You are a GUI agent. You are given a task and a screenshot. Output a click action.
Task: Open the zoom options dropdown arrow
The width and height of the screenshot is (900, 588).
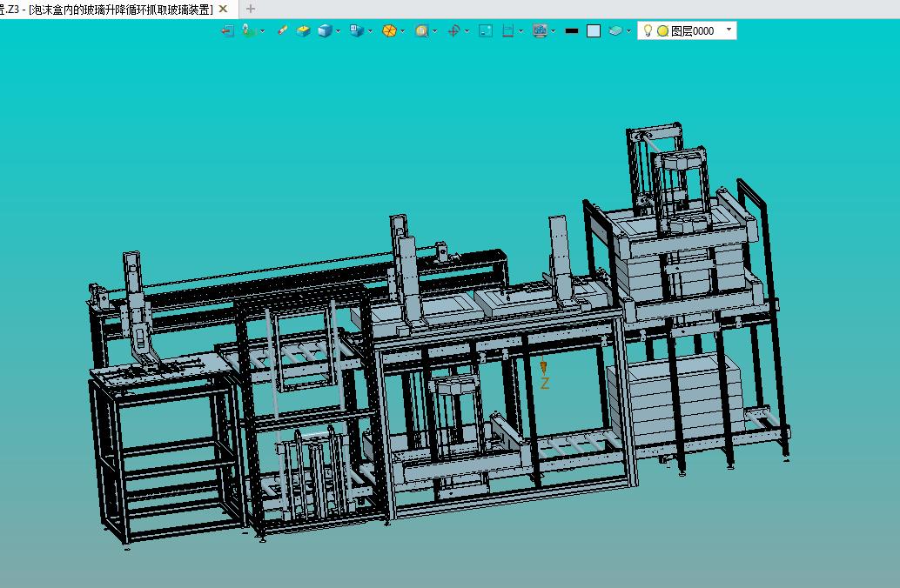(x=435, y=31)
